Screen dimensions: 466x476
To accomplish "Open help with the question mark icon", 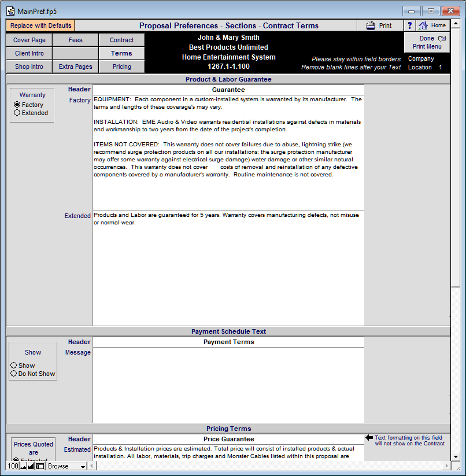I will pos(410,25).
